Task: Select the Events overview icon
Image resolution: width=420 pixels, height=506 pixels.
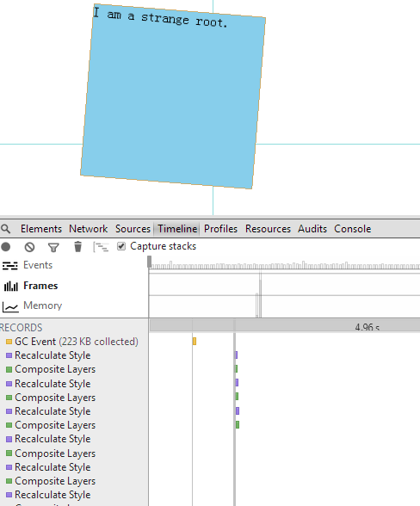Action: tap(10, 266)
